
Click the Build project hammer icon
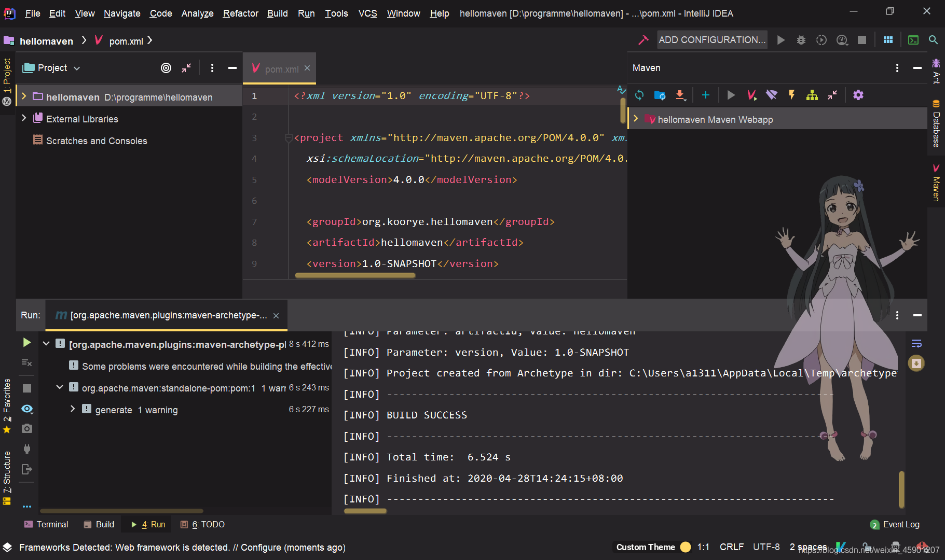[x=643, y=40]
